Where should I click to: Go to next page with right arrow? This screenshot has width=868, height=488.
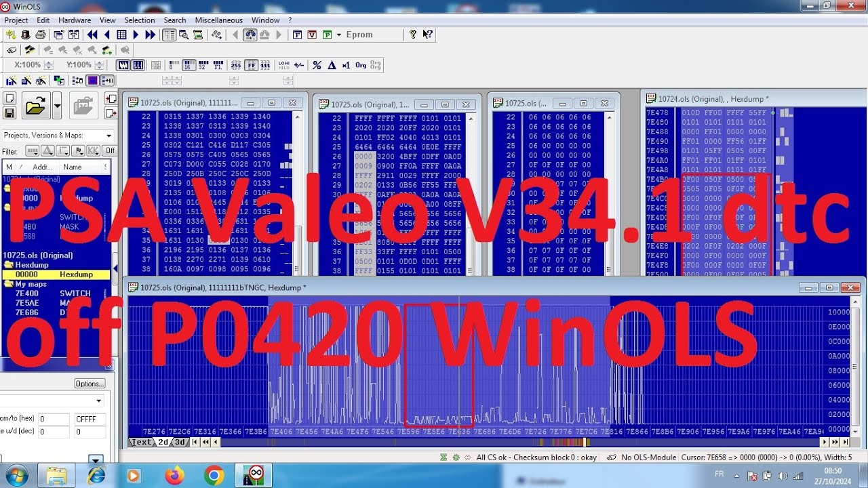coord(136,35)
